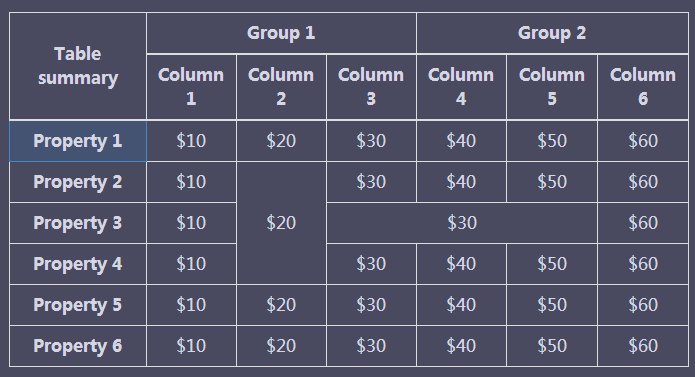Select the merged $20 cell spanning Properties 2-4

[281, 223]
